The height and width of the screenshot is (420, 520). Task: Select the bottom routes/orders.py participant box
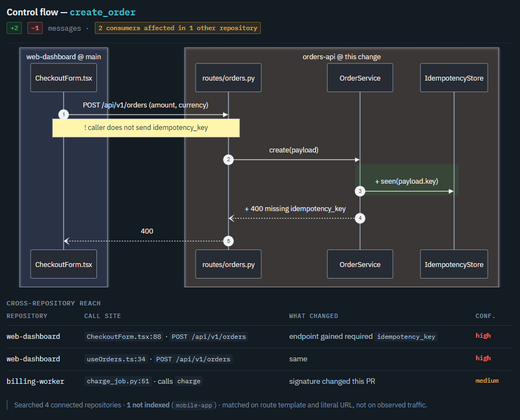[x=228, y=264]
